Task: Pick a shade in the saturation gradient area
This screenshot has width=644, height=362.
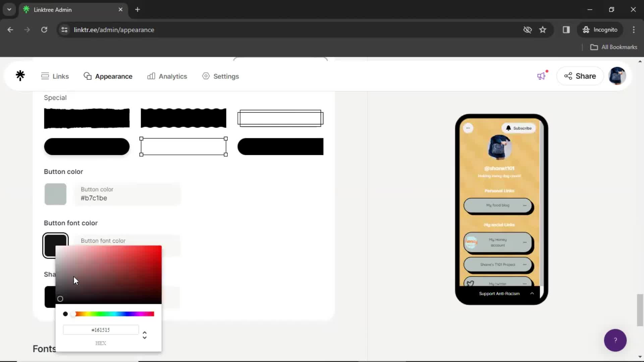Action: tap(108, 275)
